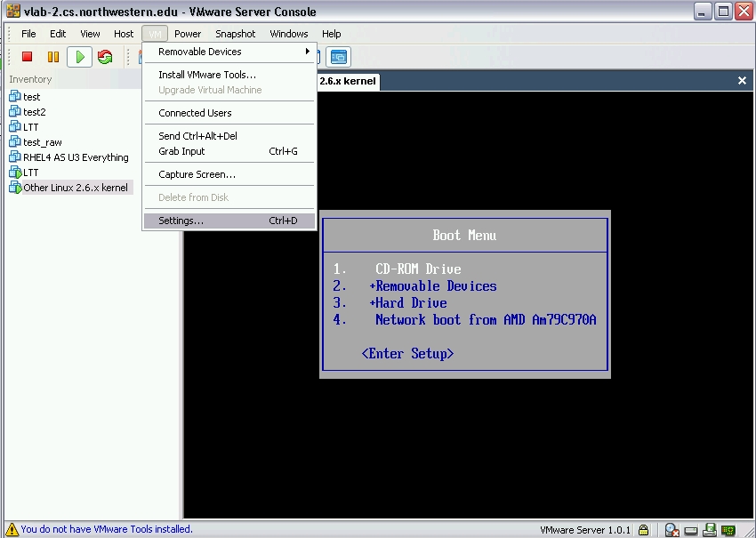
Task: Open the Snapshot menu
Action: (236, 34)
